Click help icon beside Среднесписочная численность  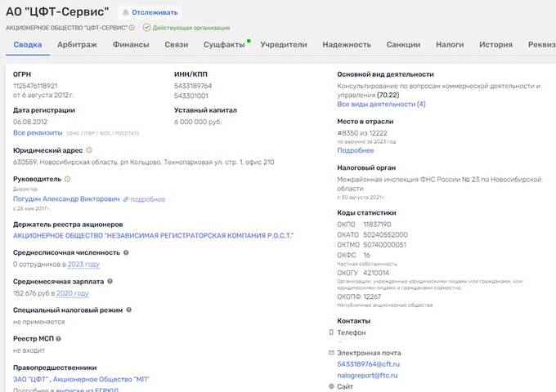[127, 252]
